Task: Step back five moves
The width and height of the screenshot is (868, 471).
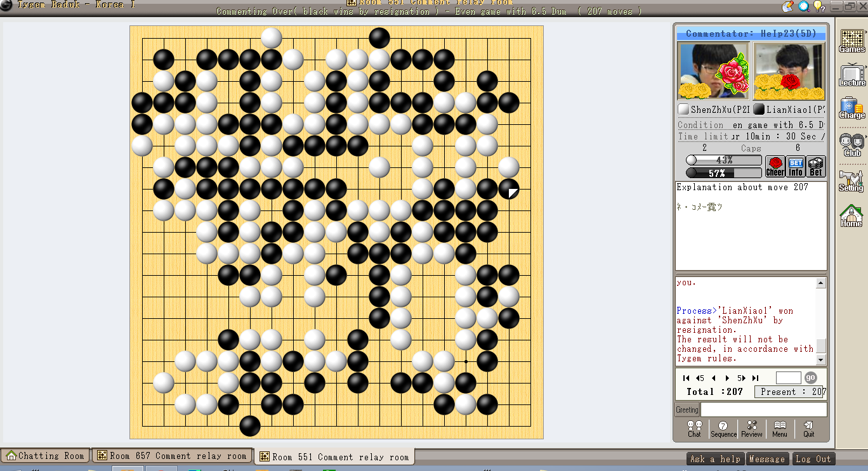Action: click(x=700, y=378)
